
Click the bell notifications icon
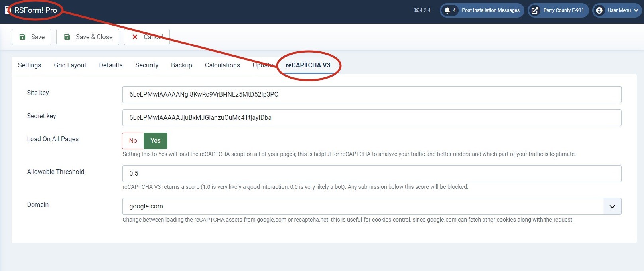[447, 10]
